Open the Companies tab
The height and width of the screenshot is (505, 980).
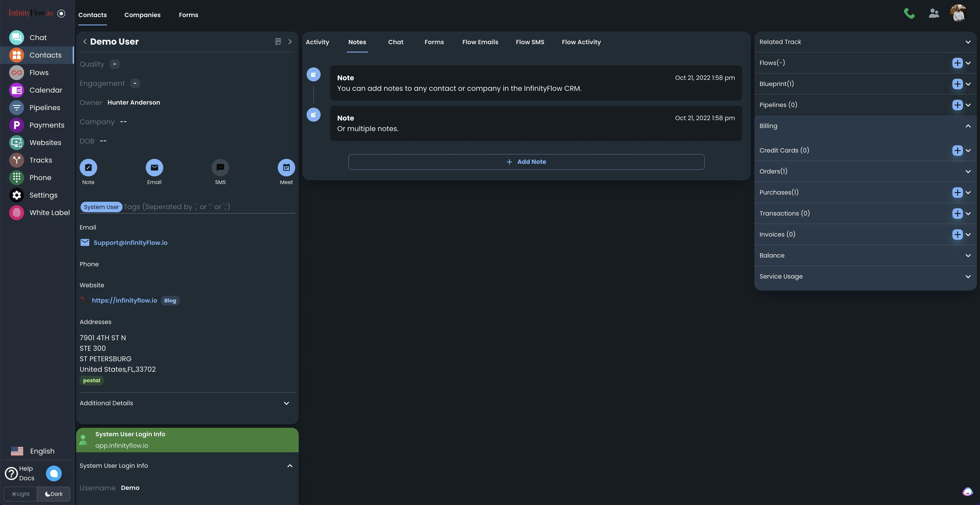coord(142,15)
